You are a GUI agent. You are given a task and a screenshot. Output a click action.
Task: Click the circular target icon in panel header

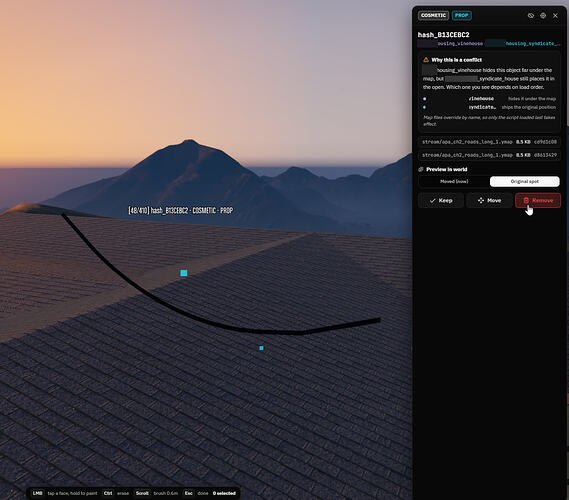tap(543, 16)
